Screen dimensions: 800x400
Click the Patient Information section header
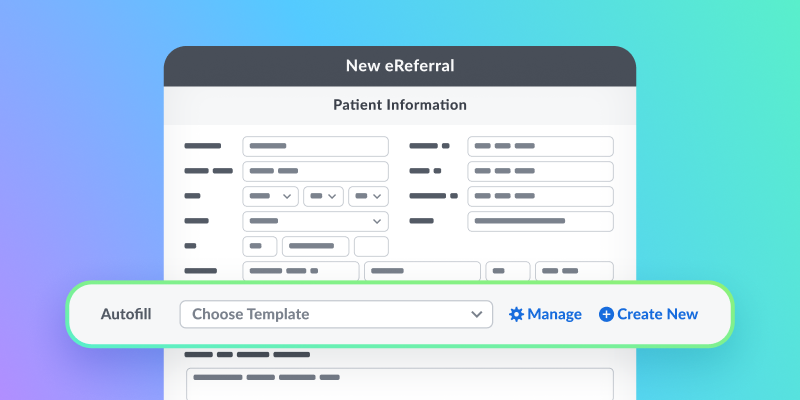(x=400, y=104)
